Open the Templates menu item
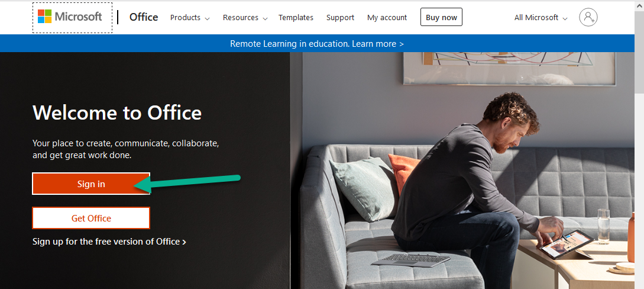Screen dimensions: 644x289 [296, 18]
